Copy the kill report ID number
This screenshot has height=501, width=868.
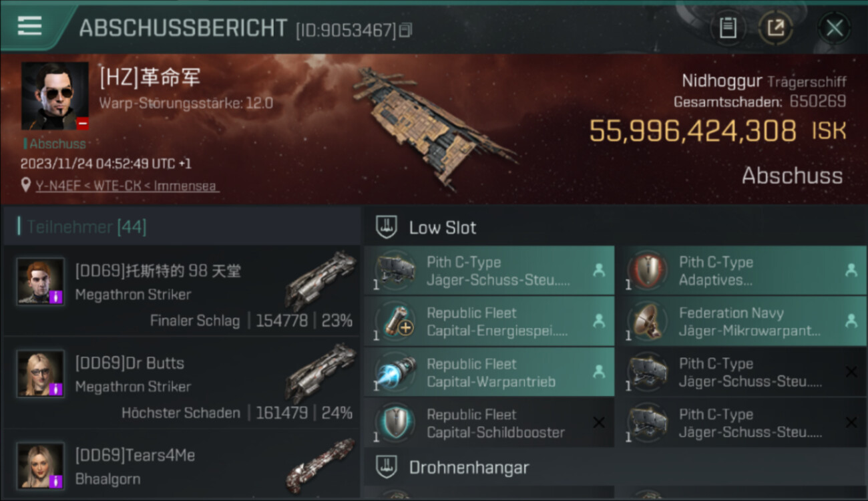click(x=406, y=30)
